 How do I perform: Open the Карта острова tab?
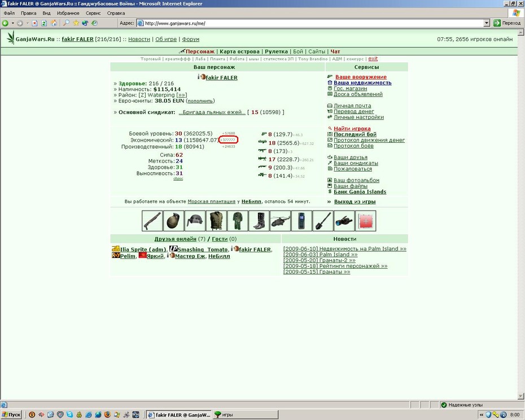coord(239,51)
